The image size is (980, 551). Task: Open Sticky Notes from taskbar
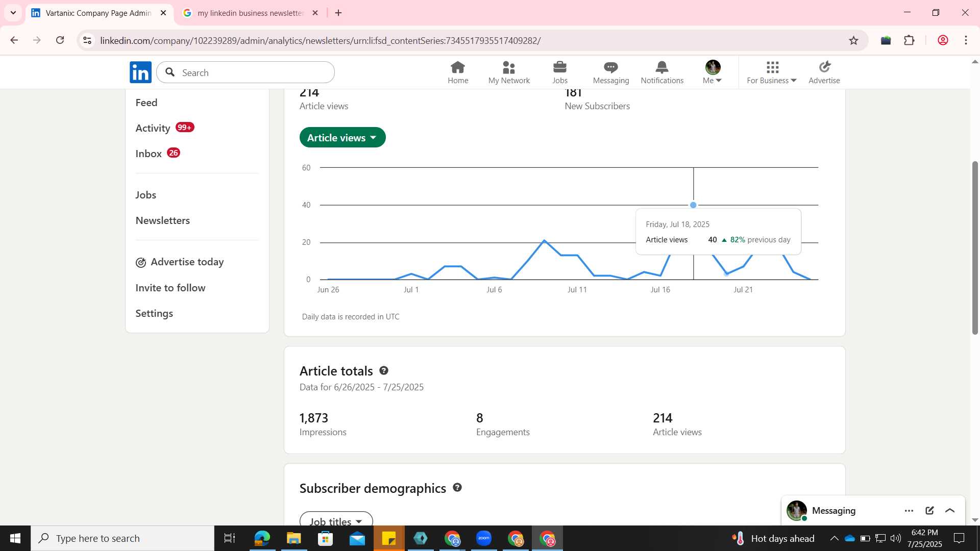click(x=388, y=538)
